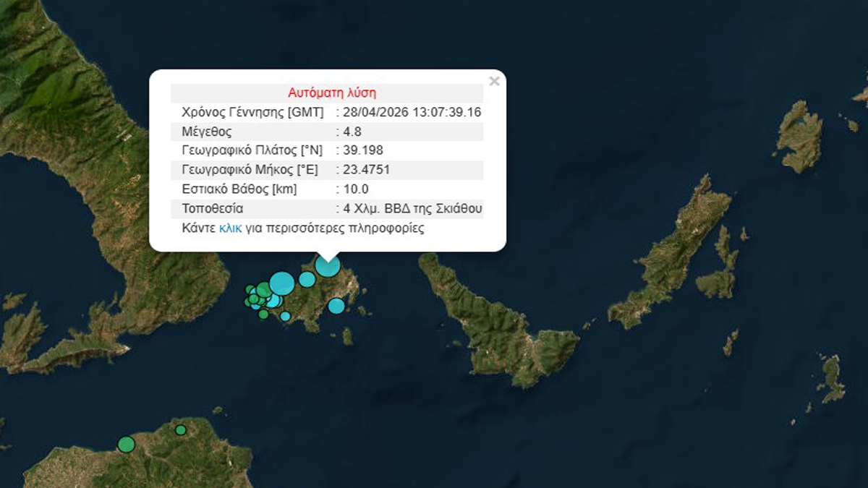Select the small green marker on Evia's coast
The image size is (868, 488).
[x=180, y=430]
